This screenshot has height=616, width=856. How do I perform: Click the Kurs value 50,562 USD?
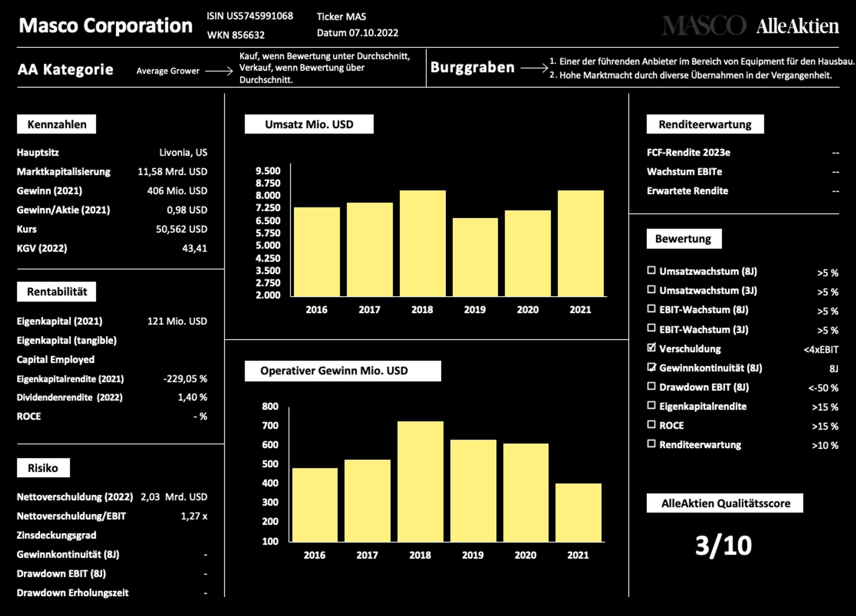(182, 229)
